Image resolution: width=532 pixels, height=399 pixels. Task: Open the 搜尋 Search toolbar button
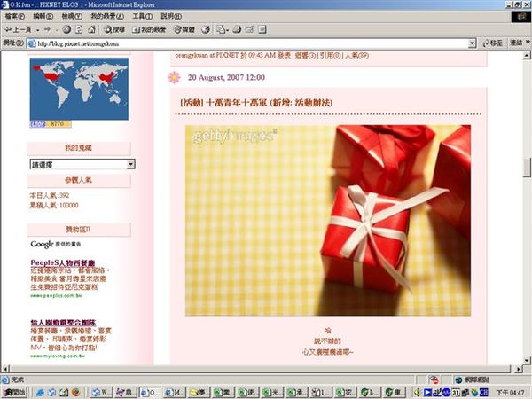click(114, 30)
